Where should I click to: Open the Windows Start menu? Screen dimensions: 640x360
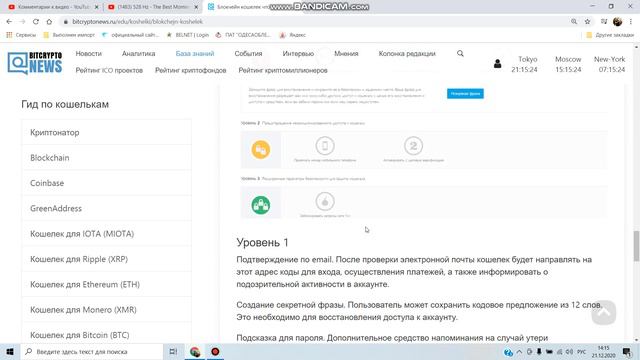pos(10,351)
